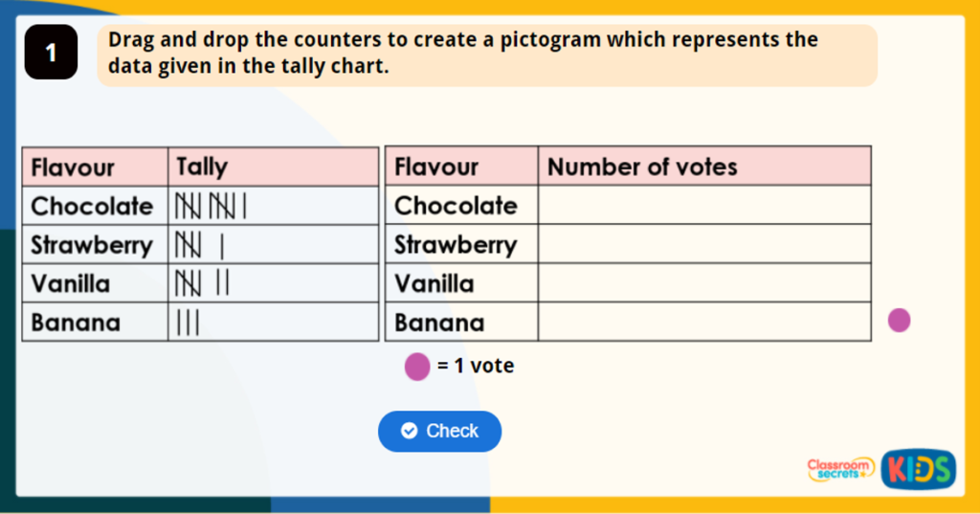This screenshot has width=980, height=514.
Task: Click the Classroom Secrets Kids logo
Action: click(x=880, y=469)
